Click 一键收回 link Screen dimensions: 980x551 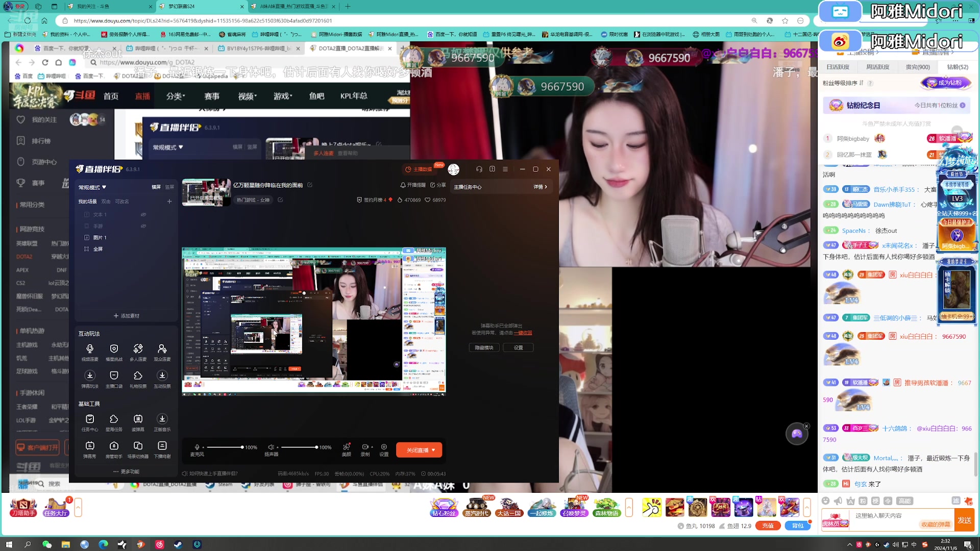tap(523, 333)
